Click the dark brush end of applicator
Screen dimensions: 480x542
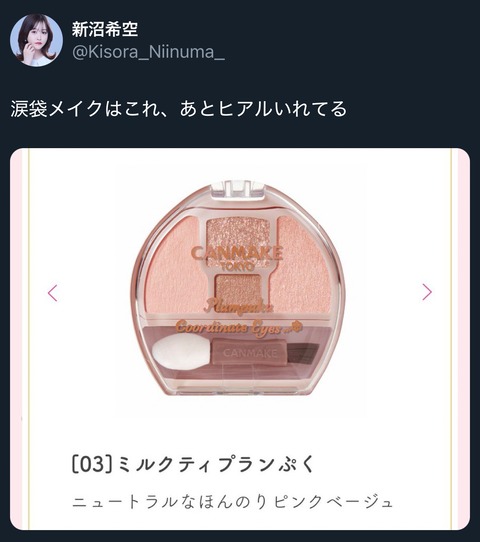pyautogui.click(x=301, y=351)
